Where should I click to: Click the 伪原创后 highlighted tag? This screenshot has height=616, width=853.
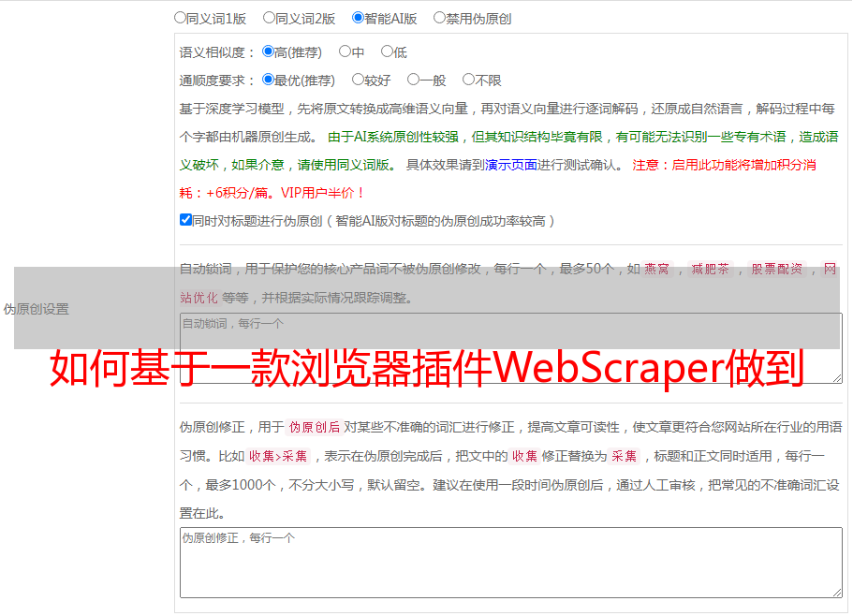pos(315,427)
